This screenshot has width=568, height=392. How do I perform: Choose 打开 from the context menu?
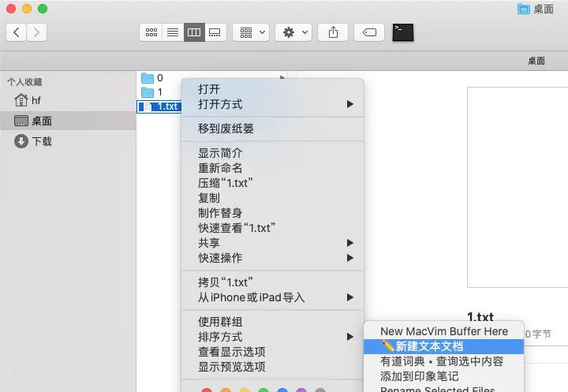pyautogui.click(x=272, y=89)
